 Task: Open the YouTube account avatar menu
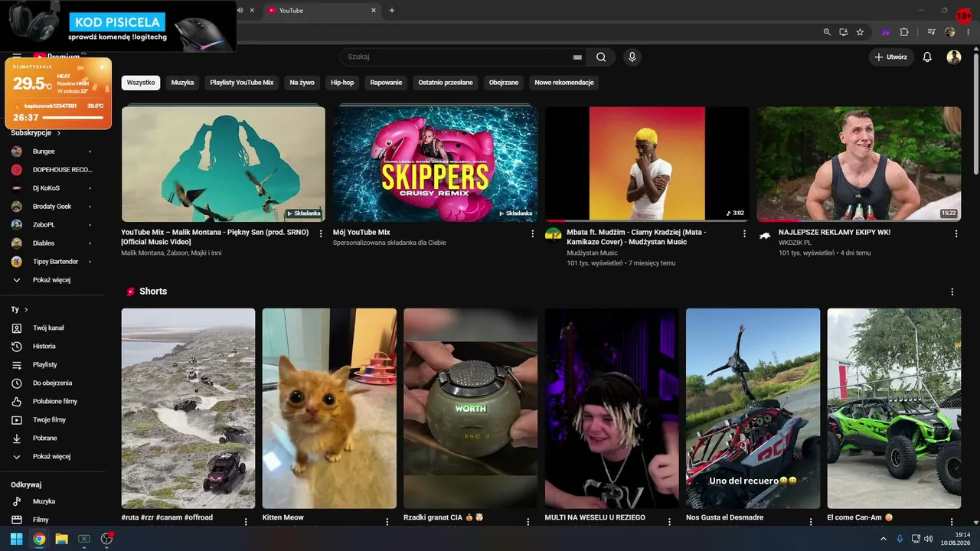[954, 57]
